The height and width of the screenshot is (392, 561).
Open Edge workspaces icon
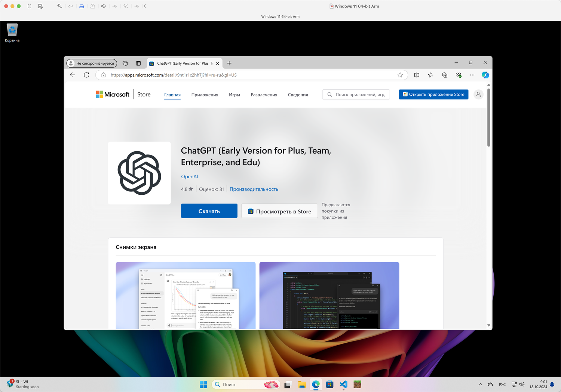125,63
